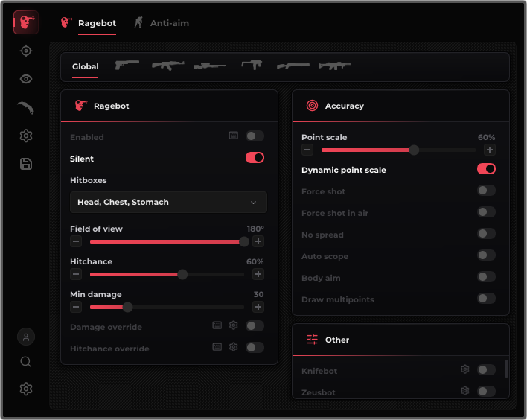Viewport: 527px width, 420px height.
Task: Open the upper gear settings section in sidebar
Action: point(26,136)
